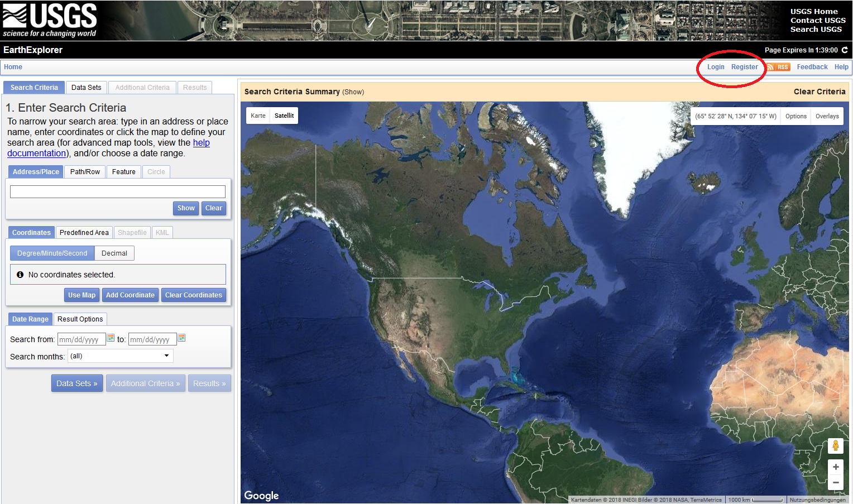
Task: Show the Search Criteria Summary
Action: (353, 92)
